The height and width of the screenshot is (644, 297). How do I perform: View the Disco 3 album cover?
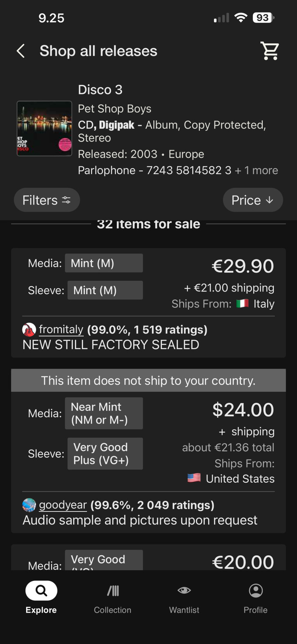pos(44,128)
